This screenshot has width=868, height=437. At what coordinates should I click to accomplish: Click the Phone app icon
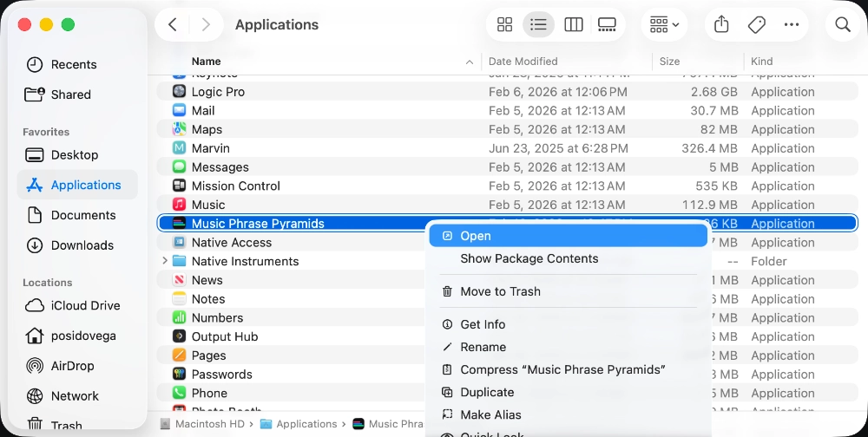click(179, 392)
